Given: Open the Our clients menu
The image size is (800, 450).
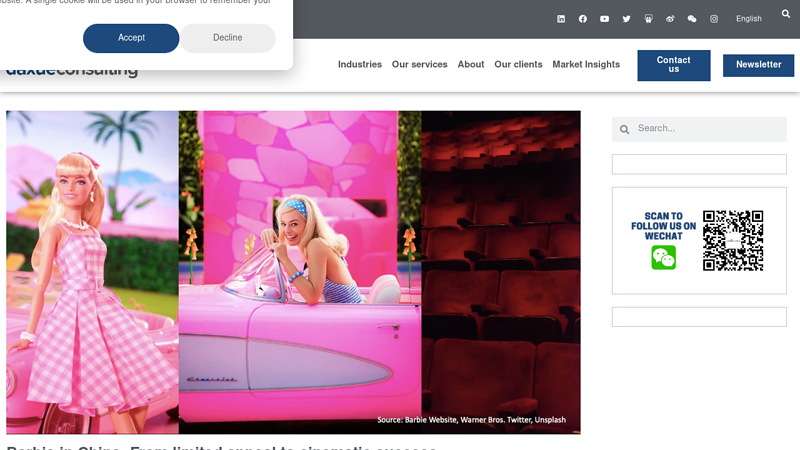Looking at the screenshot, I should tap(518, 65).
